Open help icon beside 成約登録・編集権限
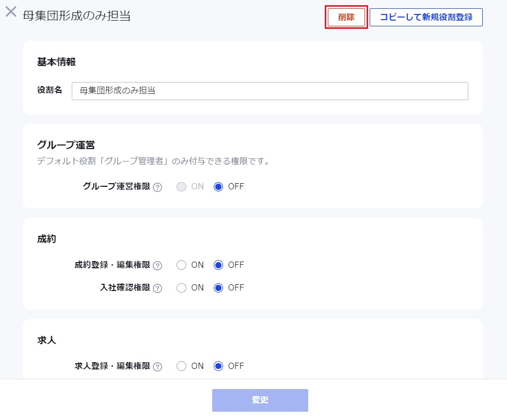 pos(157,266)
